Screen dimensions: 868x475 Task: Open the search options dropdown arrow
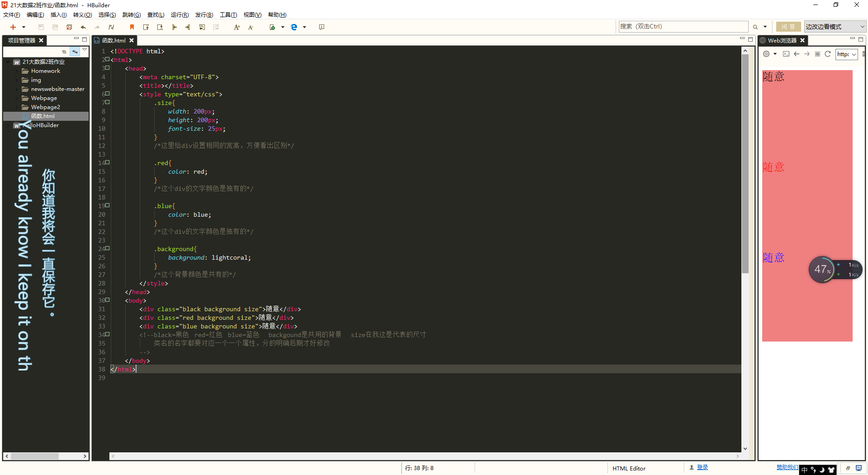[765, 27]
